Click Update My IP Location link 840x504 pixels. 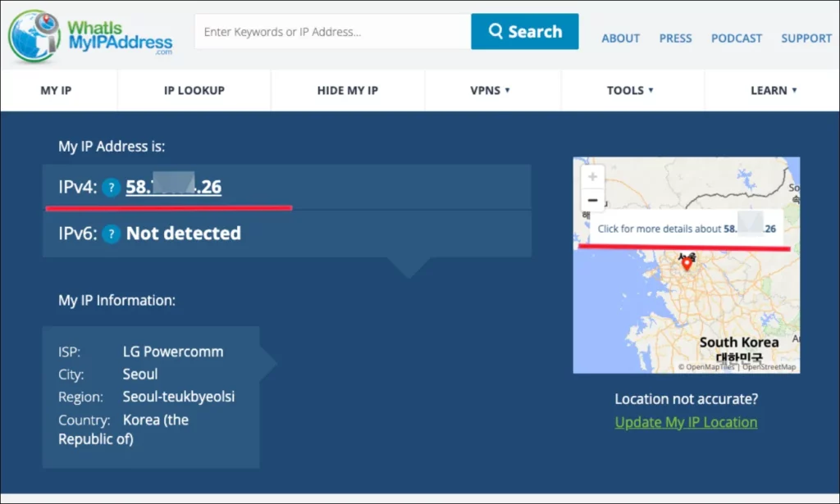687,422
